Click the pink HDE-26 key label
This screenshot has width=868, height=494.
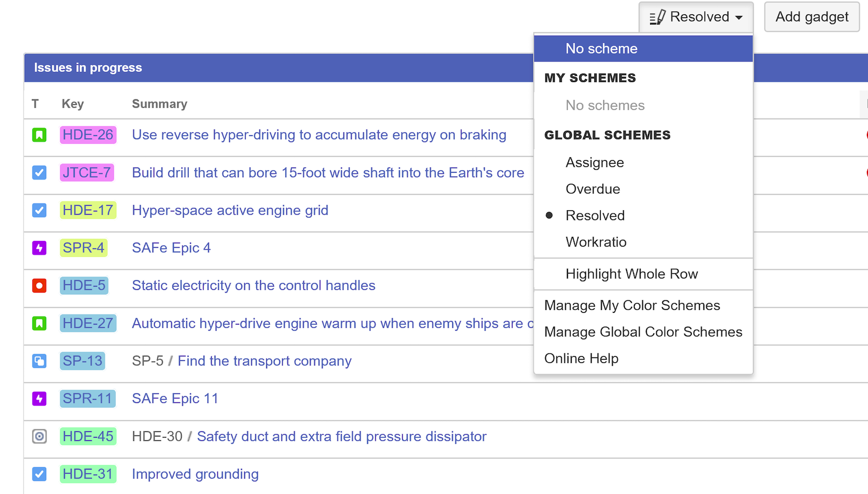pyautogui.click(x=88, y=135)
